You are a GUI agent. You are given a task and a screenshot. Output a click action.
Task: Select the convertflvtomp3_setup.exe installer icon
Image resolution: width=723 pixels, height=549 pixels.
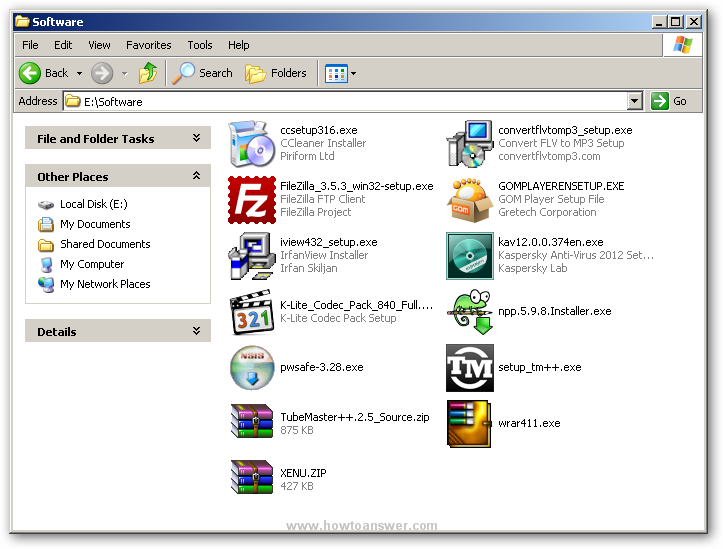pyautogui.click(x=469, y=143)
